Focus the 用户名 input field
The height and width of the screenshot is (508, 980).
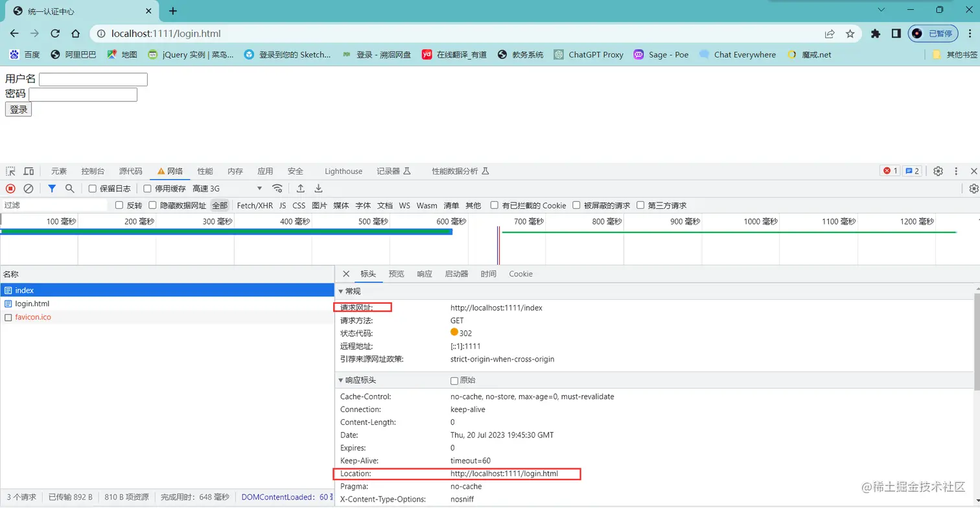pos(93,79)
